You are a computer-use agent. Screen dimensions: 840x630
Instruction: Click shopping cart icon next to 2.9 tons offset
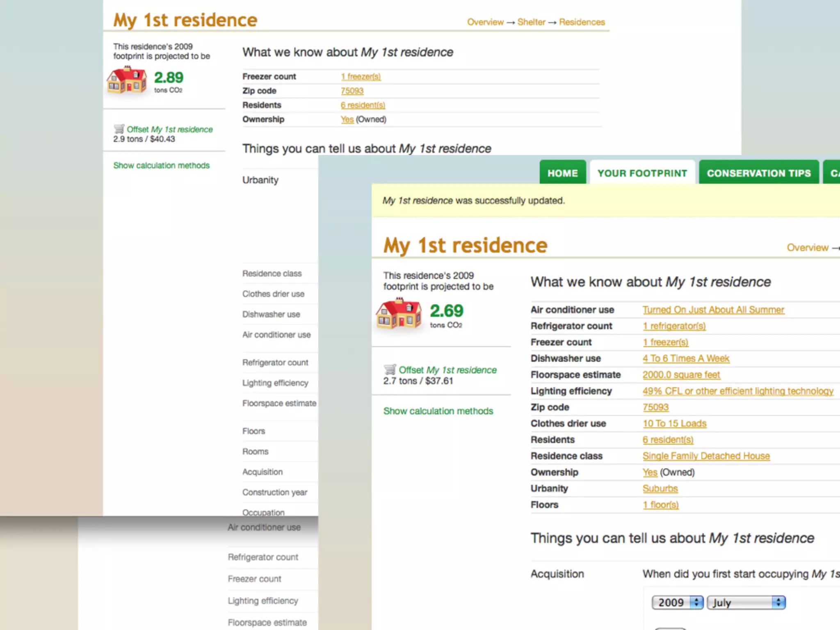click(119, 129)
